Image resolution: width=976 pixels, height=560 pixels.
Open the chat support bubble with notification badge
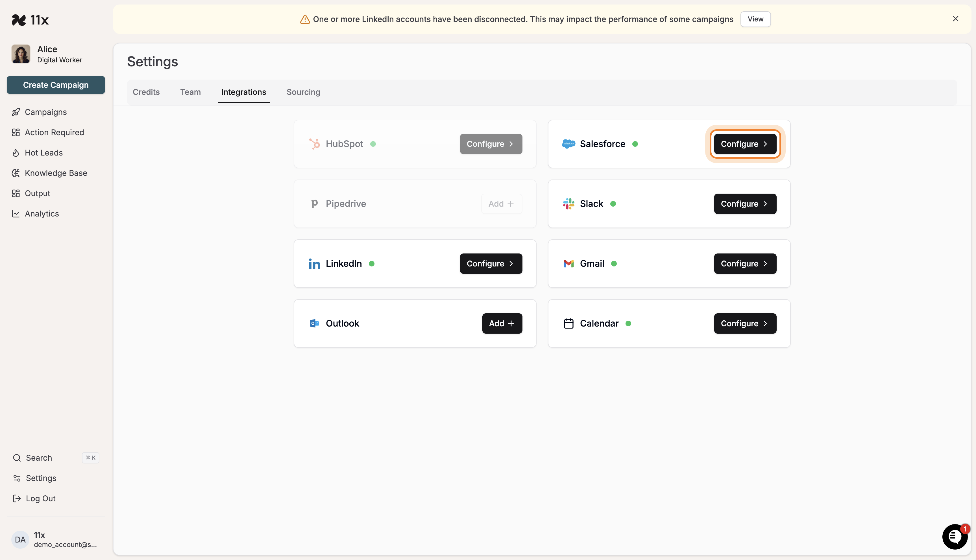coord(955,537)
